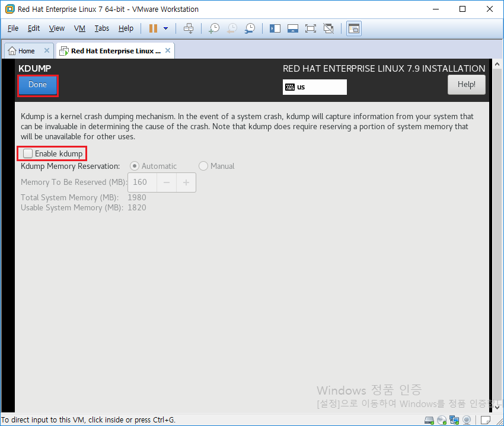The height and width of the screenshot is (426, 504).
Task: Click the scrollbar up arrow
Action: (497, 64)
